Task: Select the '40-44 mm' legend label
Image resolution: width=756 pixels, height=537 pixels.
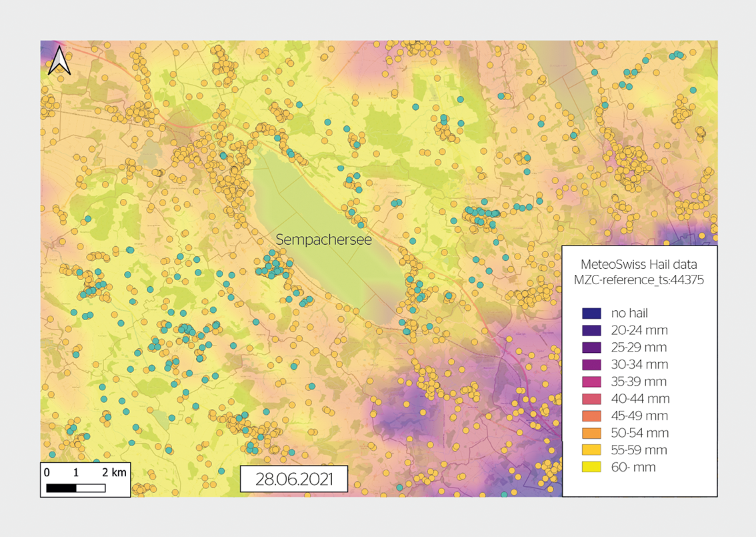Action: coord(640,399)
